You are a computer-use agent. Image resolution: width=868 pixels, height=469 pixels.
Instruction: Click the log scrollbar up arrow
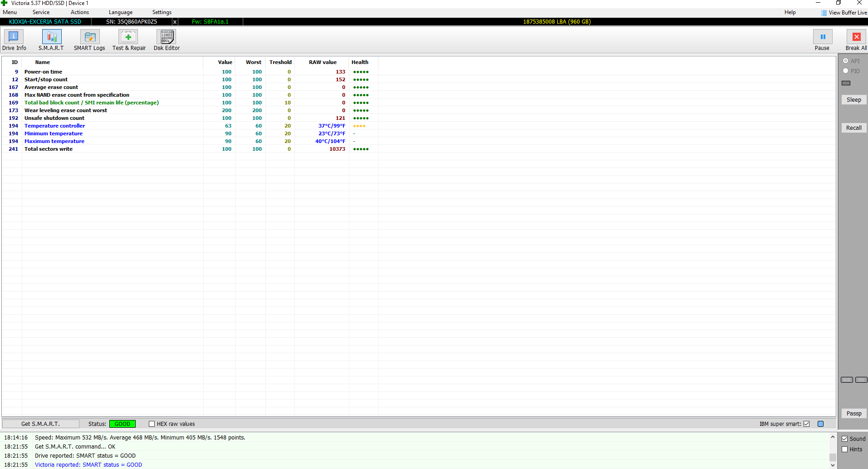point(833,437)
